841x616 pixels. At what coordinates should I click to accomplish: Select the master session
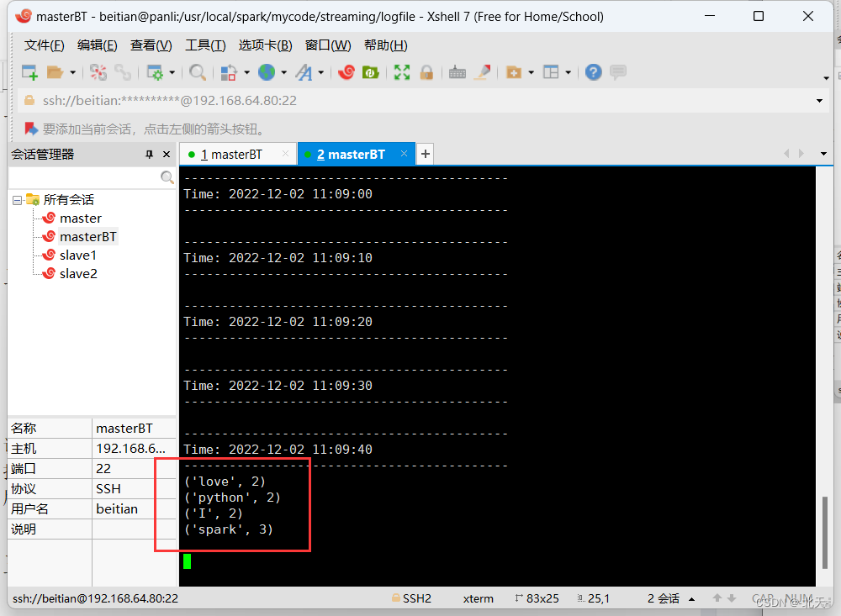pyautogui.click(x=81, y=218)
